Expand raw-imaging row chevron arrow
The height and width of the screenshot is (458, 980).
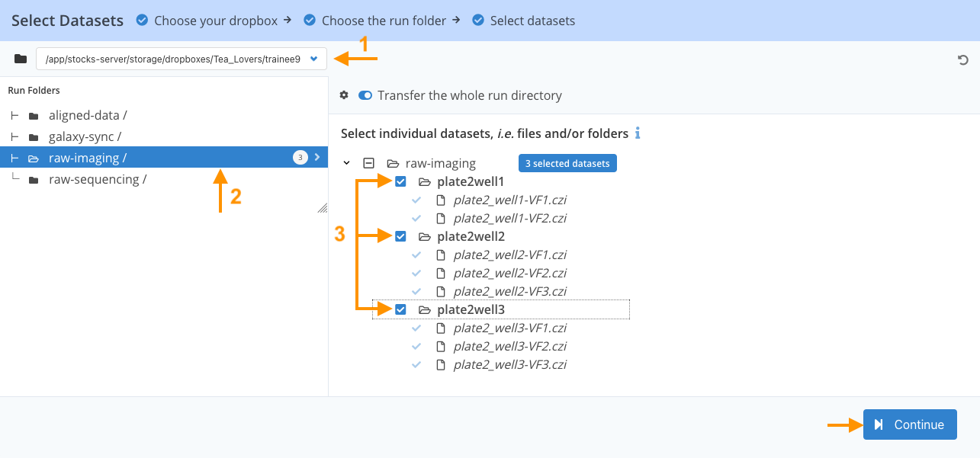[316, 158]
